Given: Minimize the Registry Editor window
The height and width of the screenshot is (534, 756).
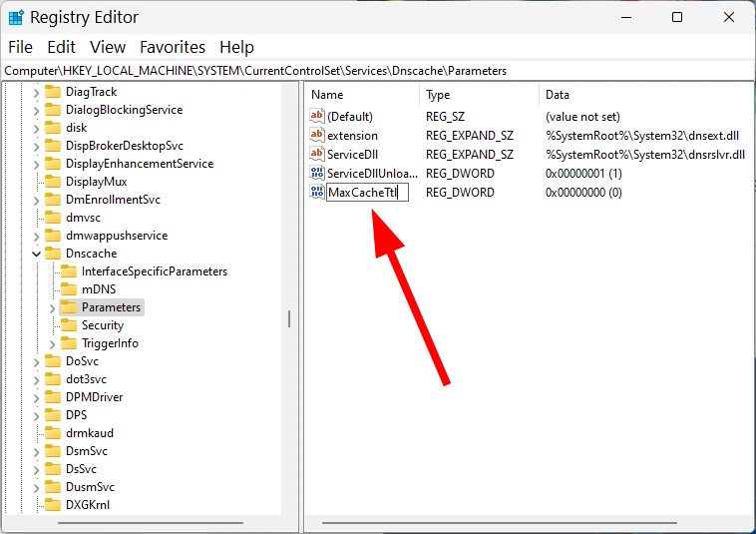Looking at the screenshot, I should [x=626, y=17].
